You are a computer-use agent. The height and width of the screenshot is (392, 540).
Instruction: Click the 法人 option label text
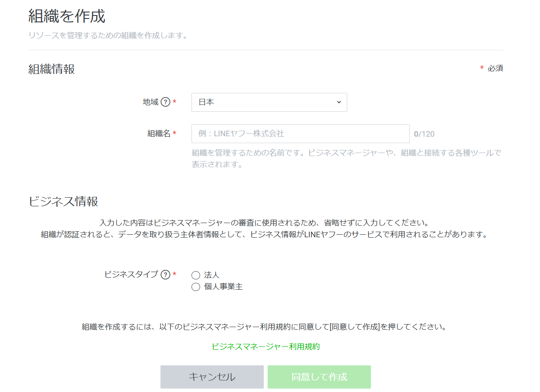[x=212, y=275]
